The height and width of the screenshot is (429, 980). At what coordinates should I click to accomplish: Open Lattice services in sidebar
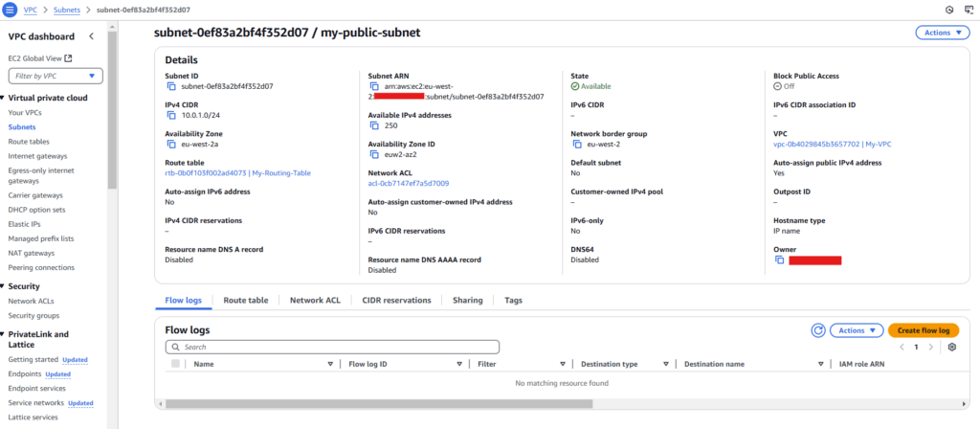pos(33,418)
